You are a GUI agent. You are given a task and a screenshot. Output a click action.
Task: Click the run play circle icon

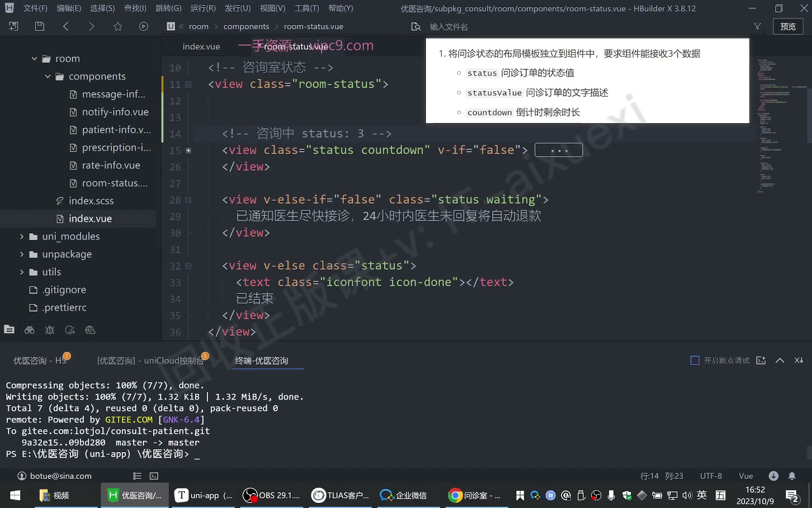point(144,26)
